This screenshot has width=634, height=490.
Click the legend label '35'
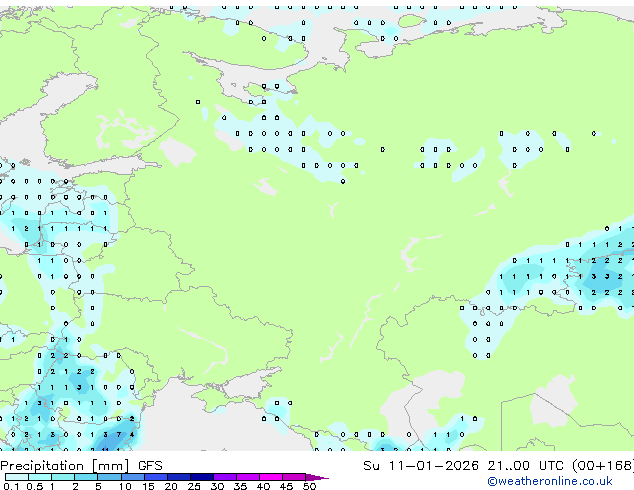point(240,486)
